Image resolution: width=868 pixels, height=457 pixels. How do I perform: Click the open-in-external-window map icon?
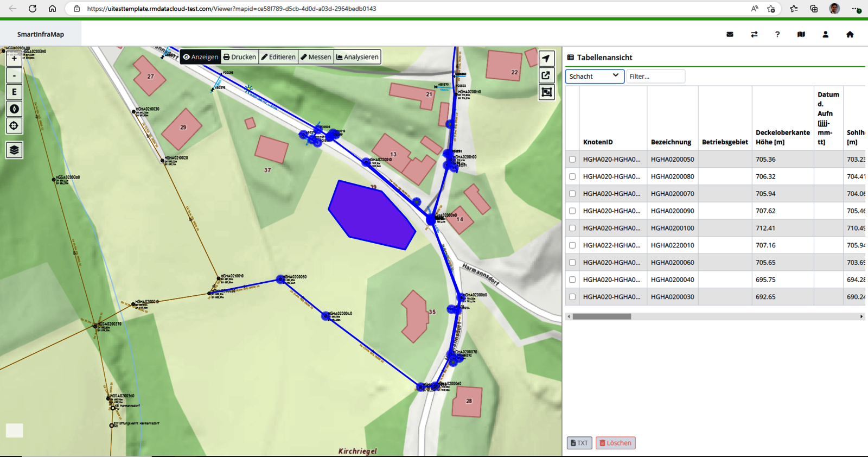pos(546,75)
